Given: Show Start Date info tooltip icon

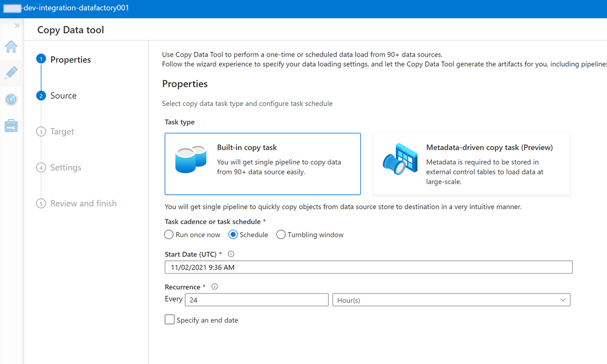Looking at the screenshot, I should pyautogui.click(x=231, y=254).
